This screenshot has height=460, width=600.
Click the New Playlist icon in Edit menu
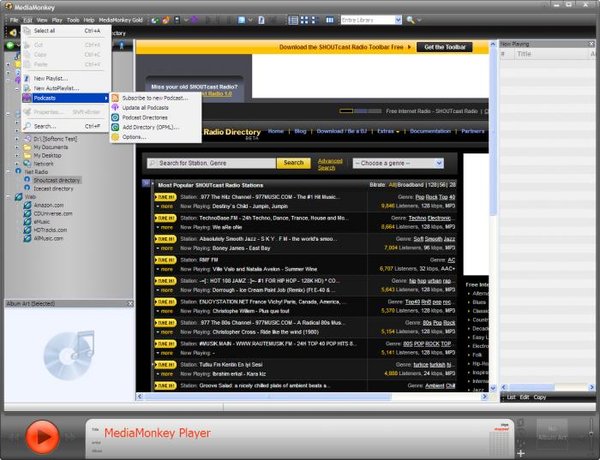pos(27,78)
